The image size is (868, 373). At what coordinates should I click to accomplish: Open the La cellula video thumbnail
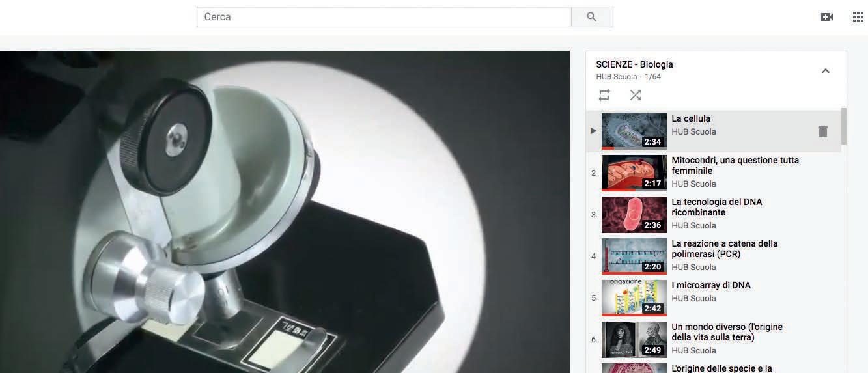click(x=634, y=131)
